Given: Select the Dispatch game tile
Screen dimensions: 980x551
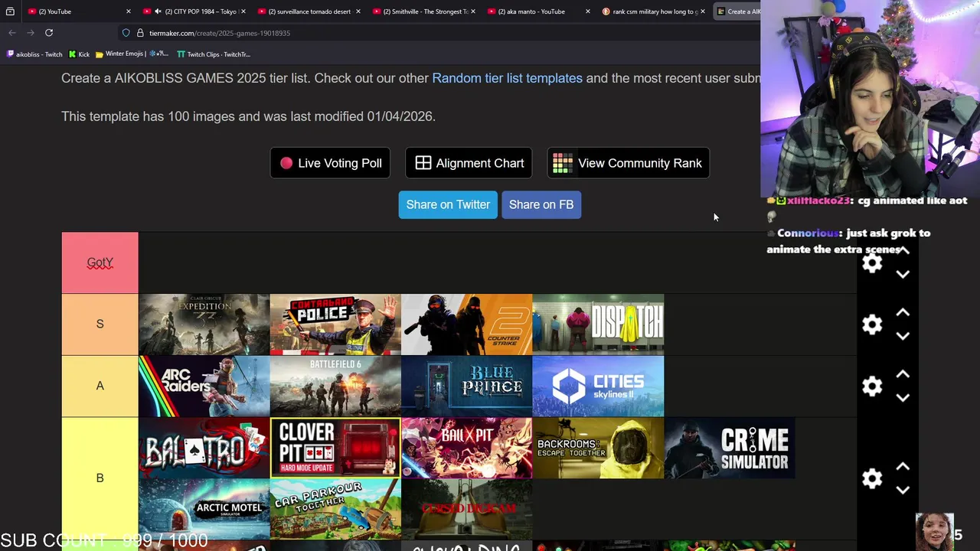Looking at the screenshot, I should click(598, 324).
